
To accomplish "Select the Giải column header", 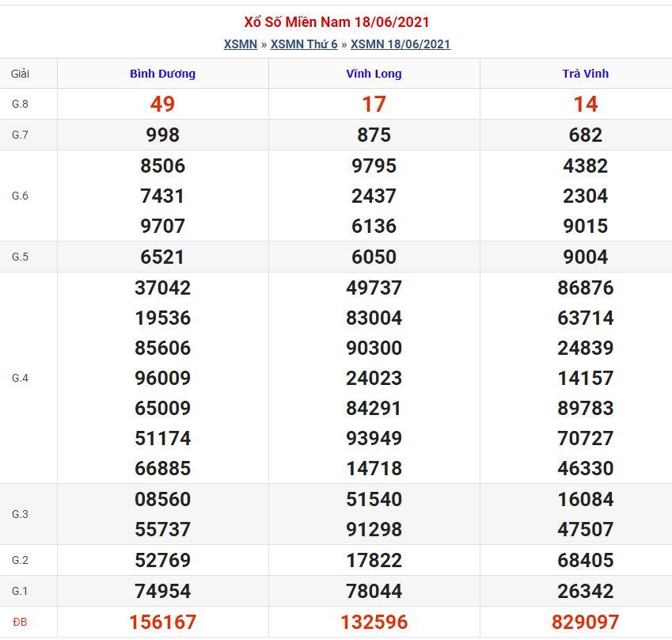I will 20,74.
